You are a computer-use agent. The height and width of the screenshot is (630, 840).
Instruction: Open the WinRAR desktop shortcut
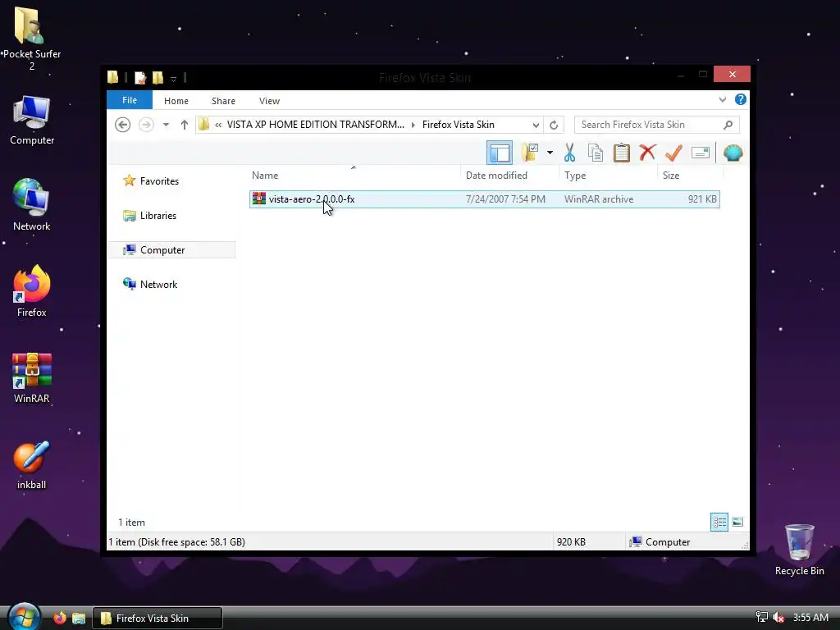point(32,377)
